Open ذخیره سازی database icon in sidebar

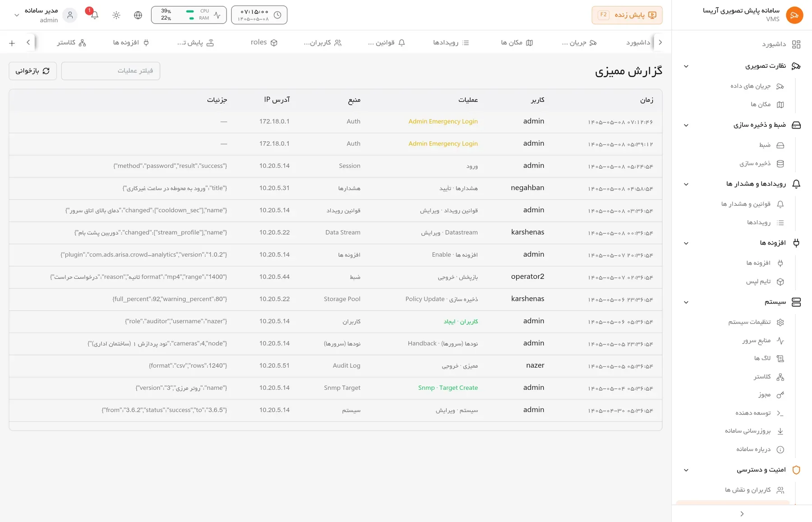(780, 164)
